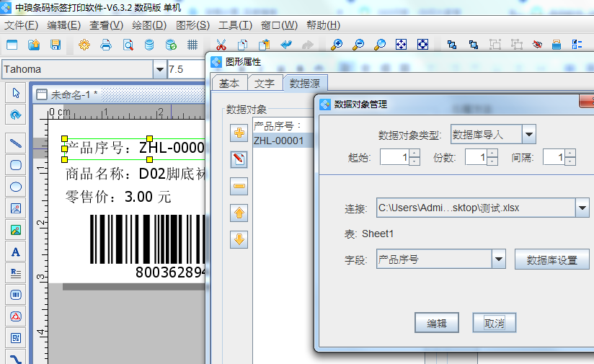
Task: Open the 字段 field dropdown
Action: (x=499, y=259)
